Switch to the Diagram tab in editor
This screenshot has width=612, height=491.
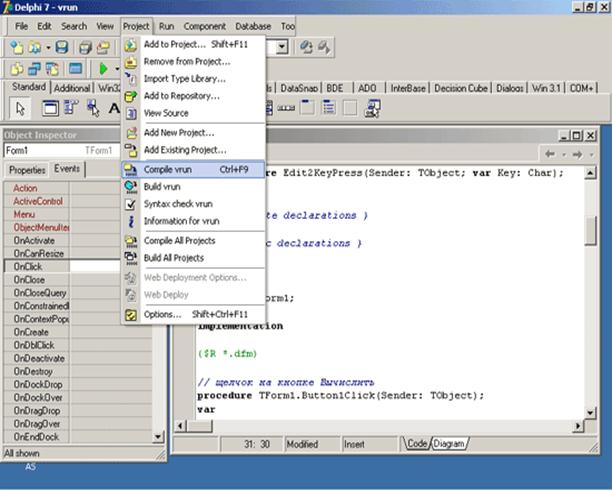coord(449,444)
